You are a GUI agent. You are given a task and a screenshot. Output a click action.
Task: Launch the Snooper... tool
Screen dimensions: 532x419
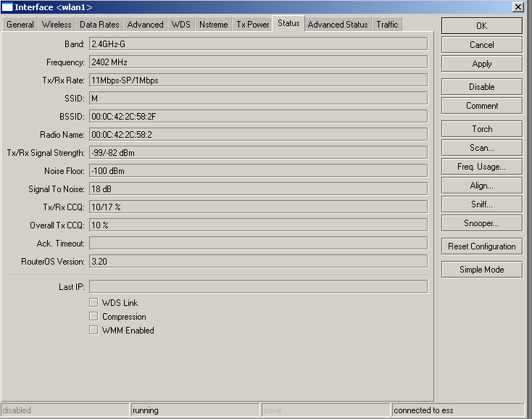click(x=481, y=223)
